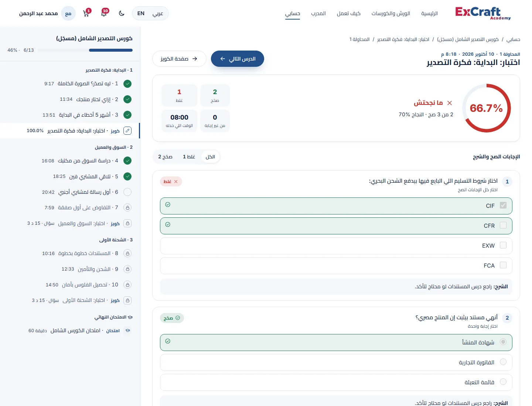Open الرئيسية in the top navigation
532x406 pixels.
[x=429, y=14]
